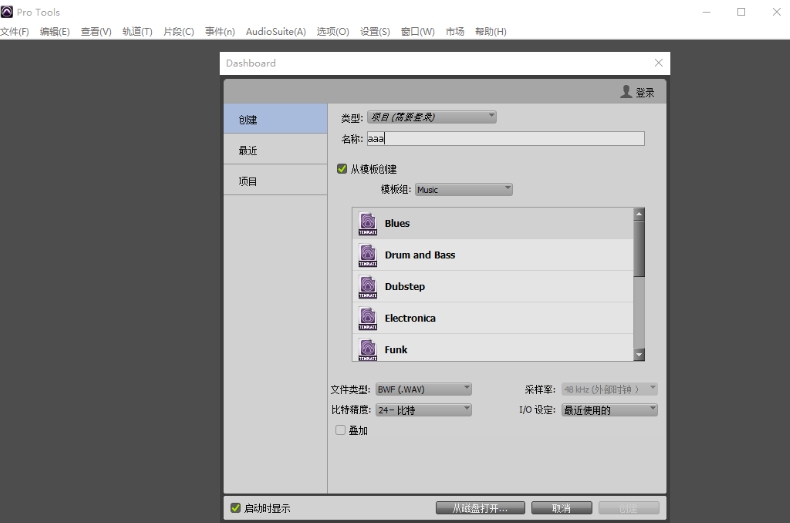Viewport: 790px width, 523px height.
Task: Open the 比特精度 24-比特 dropdown
Action: (423, 410)
